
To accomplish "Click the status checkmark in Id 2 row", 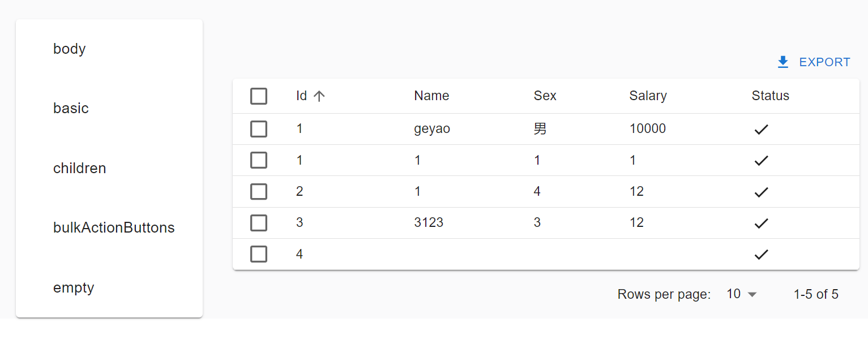I will point(761,192).
